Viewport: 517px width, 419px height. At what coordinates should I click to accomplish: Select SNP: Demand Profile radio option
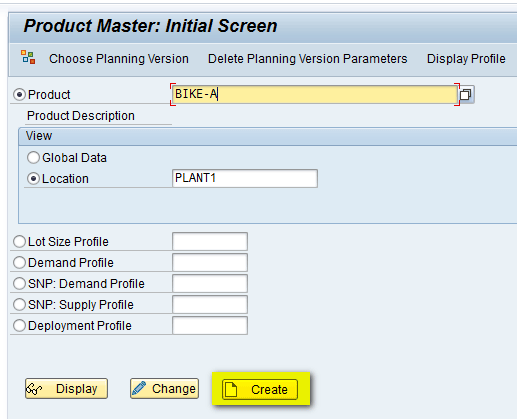coord(19,284)
